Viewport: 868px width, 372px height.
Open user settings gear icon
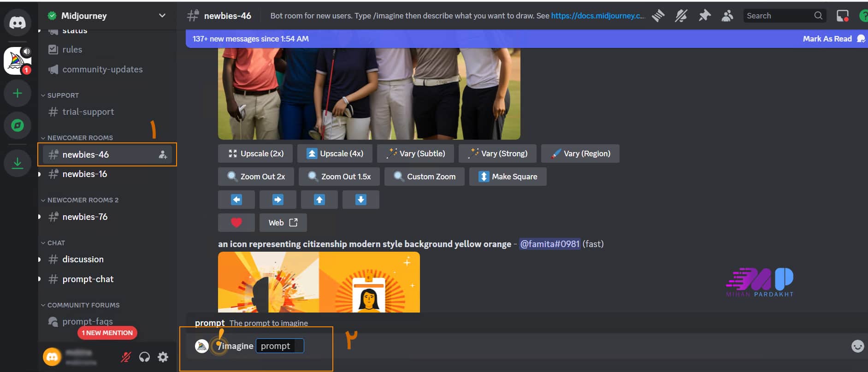pyautogui.click(x=163, y=357)
